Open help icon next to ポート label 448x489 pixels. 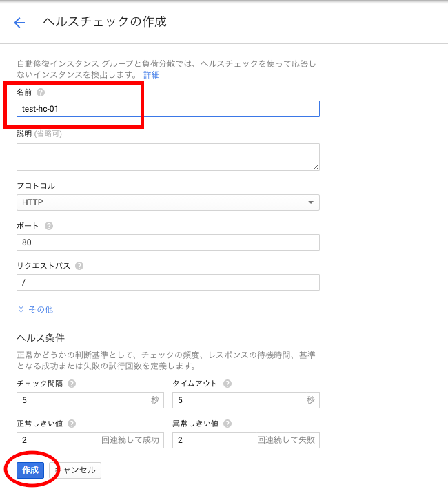pos(49,226)
